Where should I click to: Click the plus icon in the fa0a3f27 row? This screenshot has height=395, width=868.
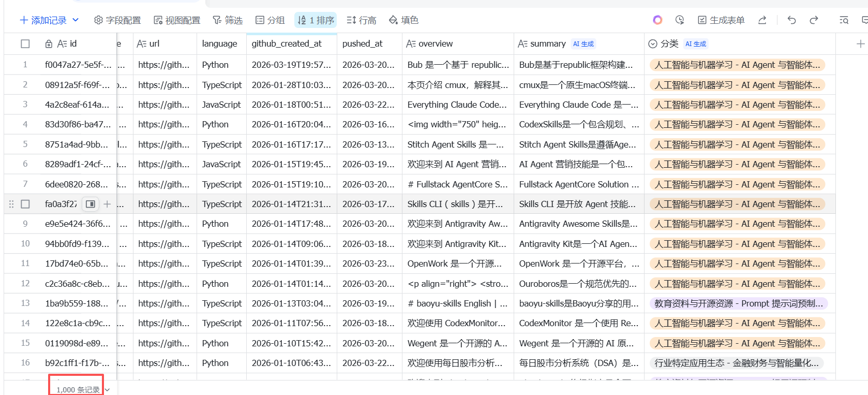click(107, 204)
